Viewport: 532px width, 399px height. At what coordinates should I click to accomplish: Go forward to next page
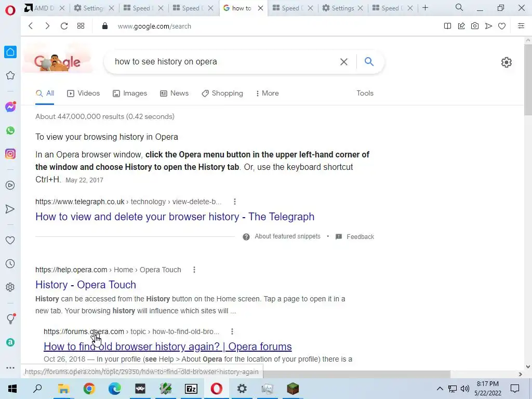click(47, 26)
